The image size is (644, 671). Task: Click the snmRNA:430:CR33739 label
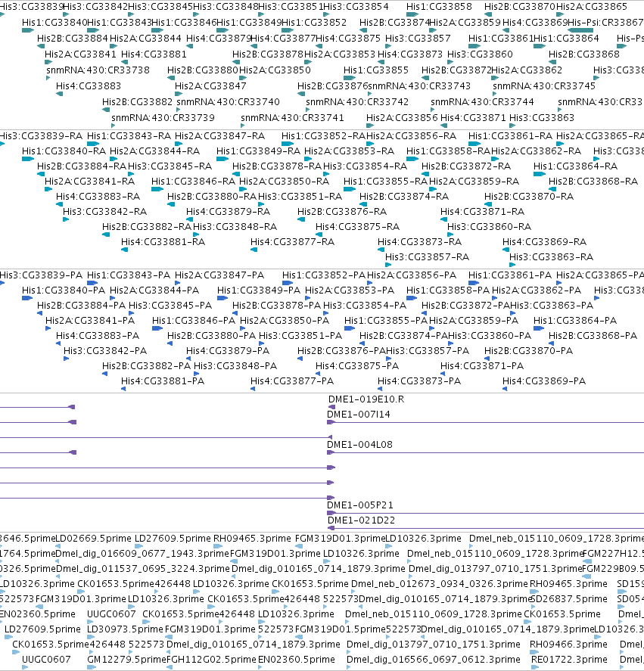(163, 118)
